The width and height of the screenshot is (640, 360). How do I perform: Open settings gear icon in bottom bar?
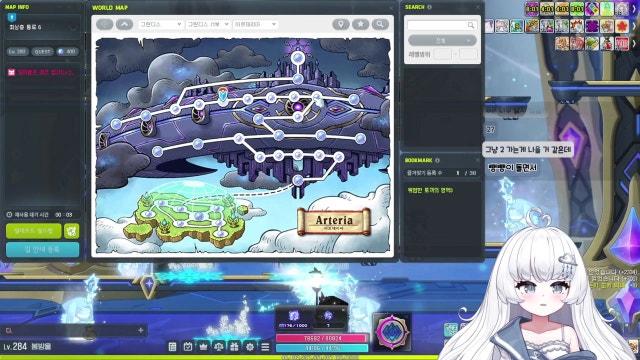coord(250,347)
